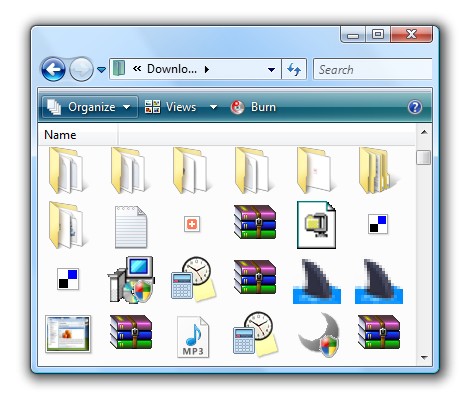
Task: Expand the dropdown arrow next to Views
Action: (213, 107)
